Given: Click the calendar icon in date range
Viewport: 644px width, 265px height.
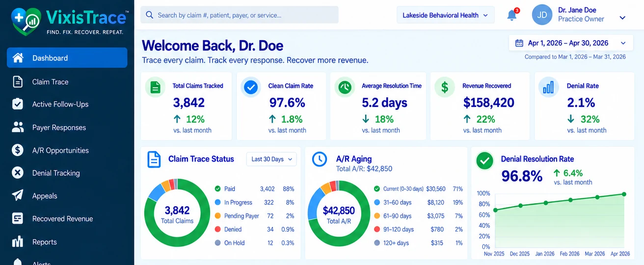Looking at the screenshot, I should point(519,43).
